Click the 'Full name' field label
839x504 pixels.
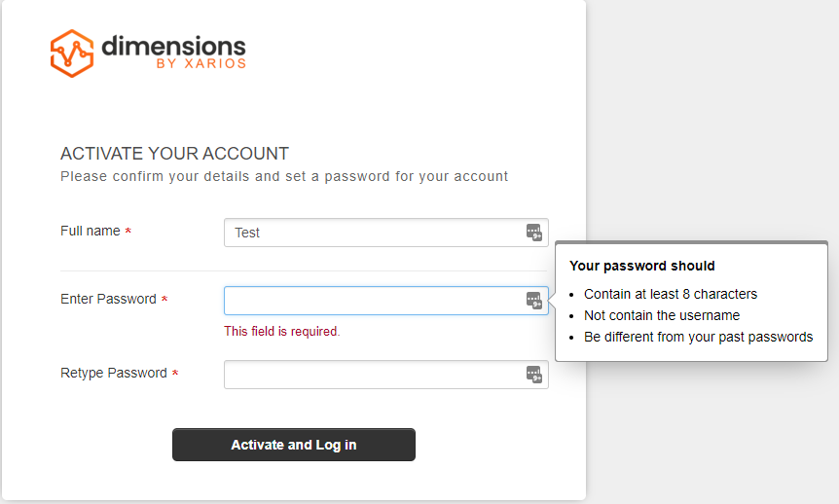91,232
